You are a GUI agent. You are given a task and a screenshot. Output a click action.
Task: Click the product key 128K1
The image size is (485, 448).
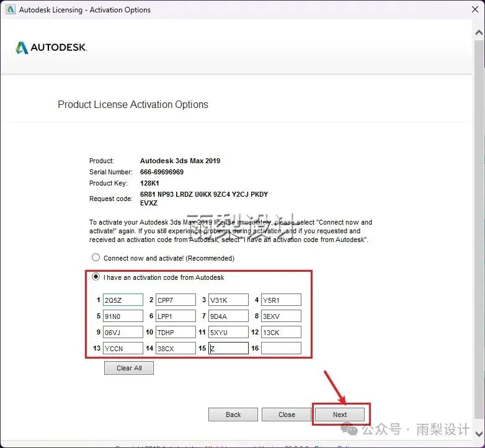coord(149,183)
